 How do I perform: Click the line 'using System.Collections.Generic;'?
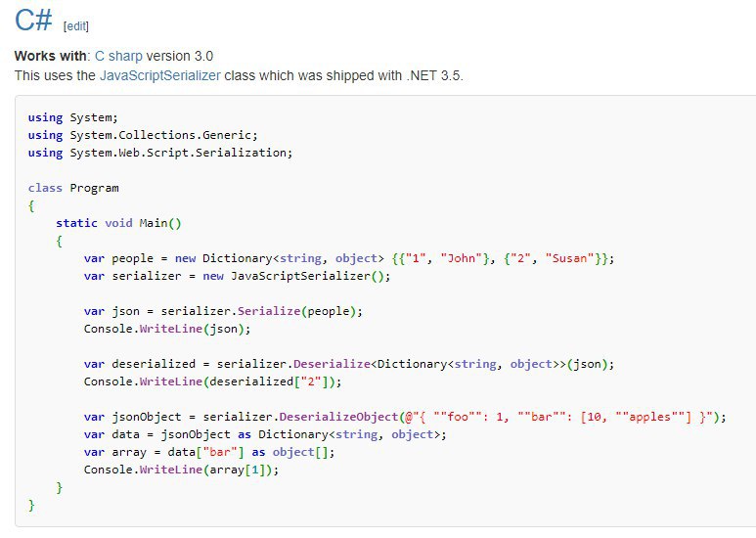click(143, 135)
